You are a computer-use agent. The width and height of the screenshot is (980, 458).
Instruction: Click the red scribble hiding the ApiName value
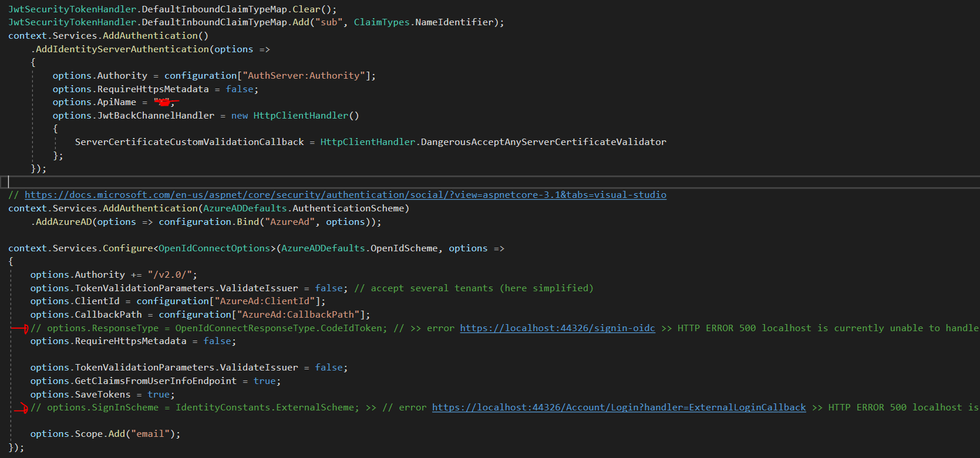tap(164, 103)
